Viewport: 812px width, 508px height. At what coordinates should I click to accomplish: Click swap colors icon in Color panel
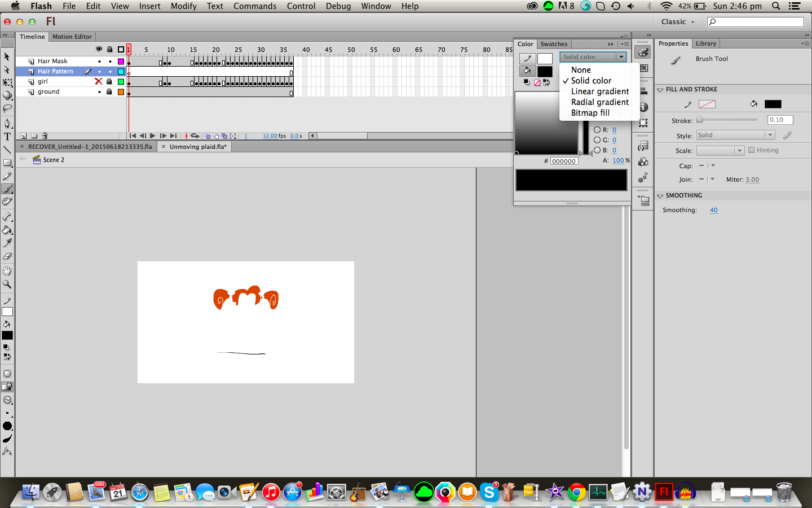coord(546,82)
